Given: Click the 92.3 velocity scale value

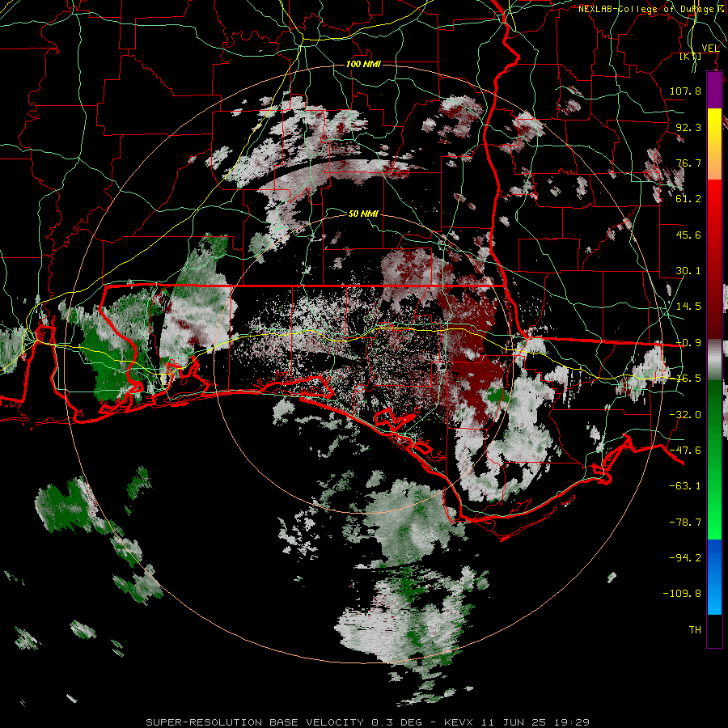Looking at the screenshot, I should [688, 127].
